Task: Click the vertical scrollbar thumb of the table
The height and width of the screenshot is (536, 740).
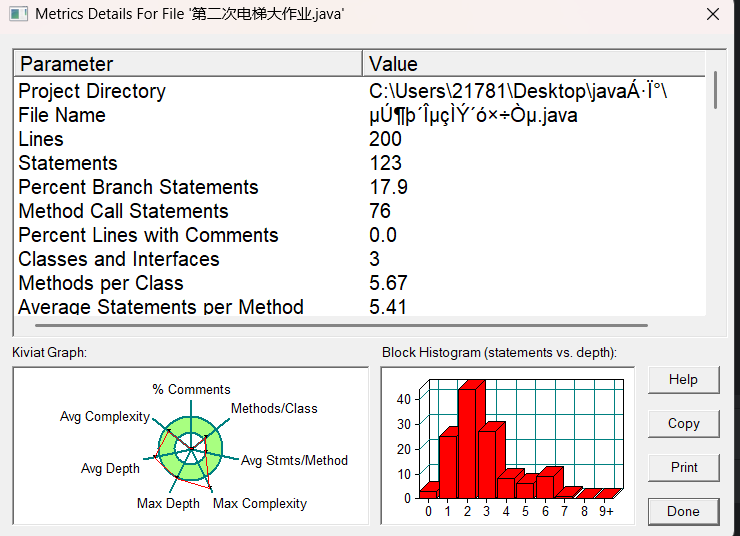Action: tap(715, 90)
